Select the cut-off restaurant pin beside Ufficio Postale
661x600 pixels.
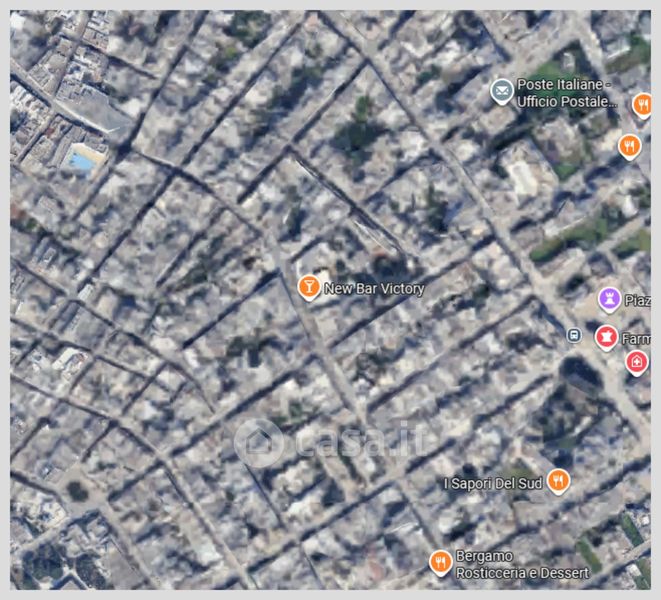click(642, 101)
